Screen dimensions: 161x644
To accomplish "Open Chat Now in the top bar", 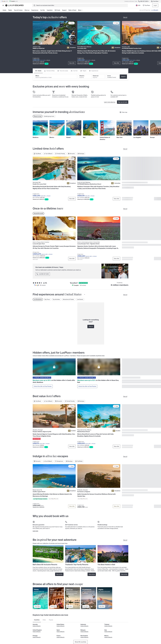I will (155, 1).
